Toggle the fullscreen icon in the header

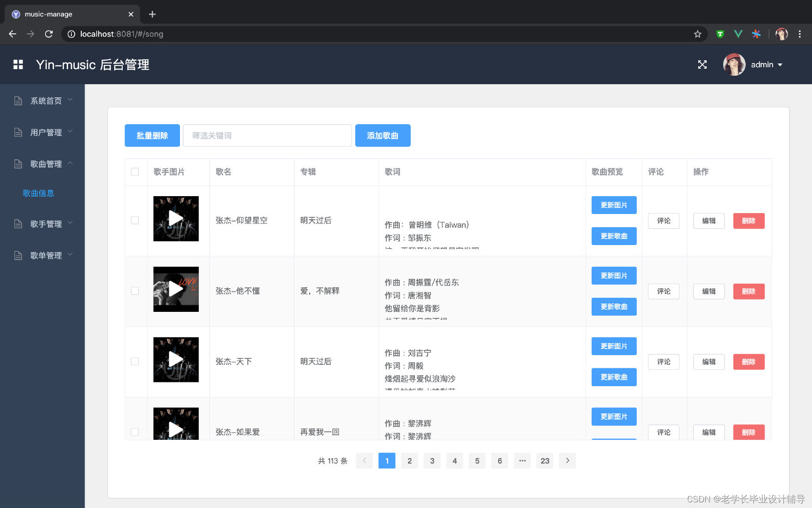click(x=702, y=64)
